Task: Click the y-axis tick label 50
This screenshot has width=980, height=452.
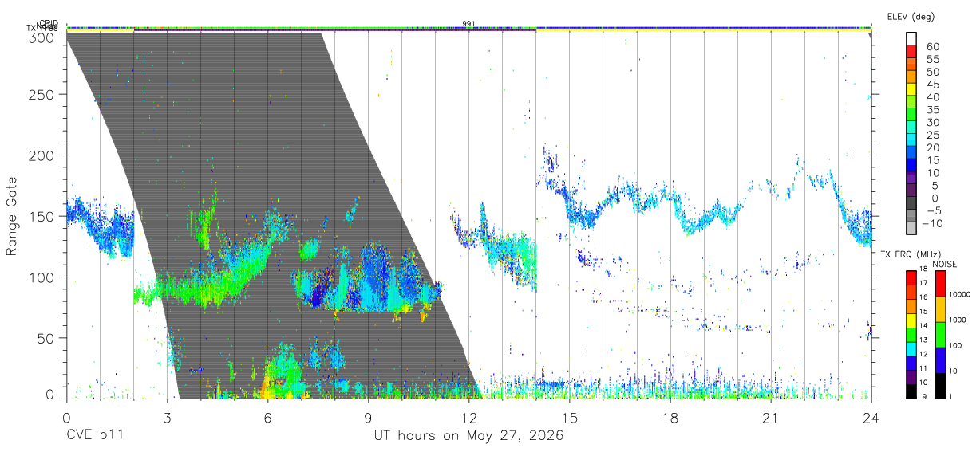Action: (x=46, y=337)
